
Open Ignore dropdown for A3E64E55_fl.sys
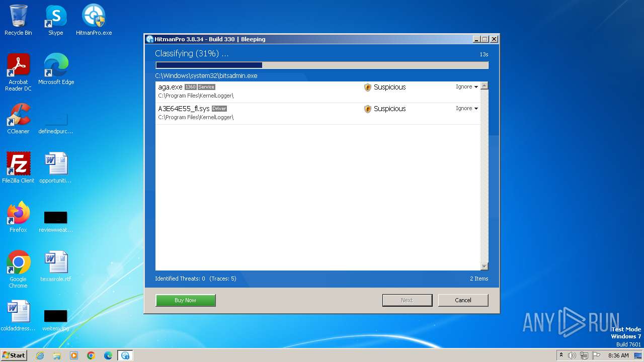click(x=467, y=109)
